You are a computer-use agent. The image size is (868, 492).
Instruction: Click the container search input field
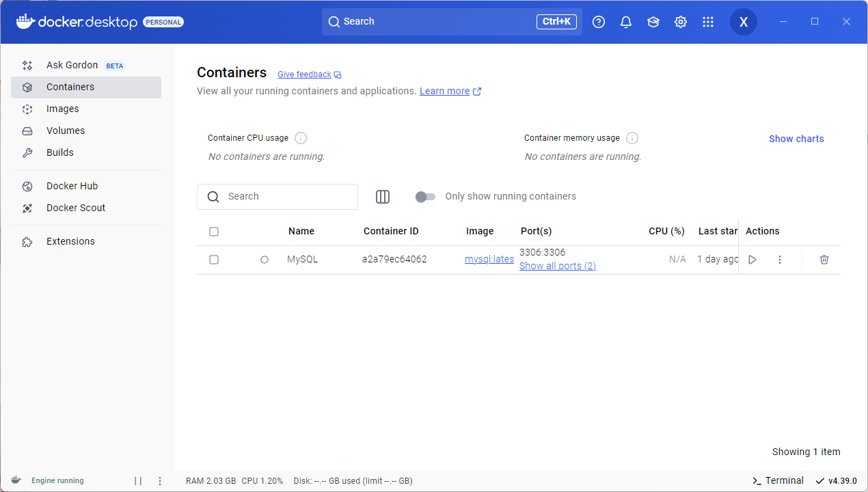click(277, 197)
